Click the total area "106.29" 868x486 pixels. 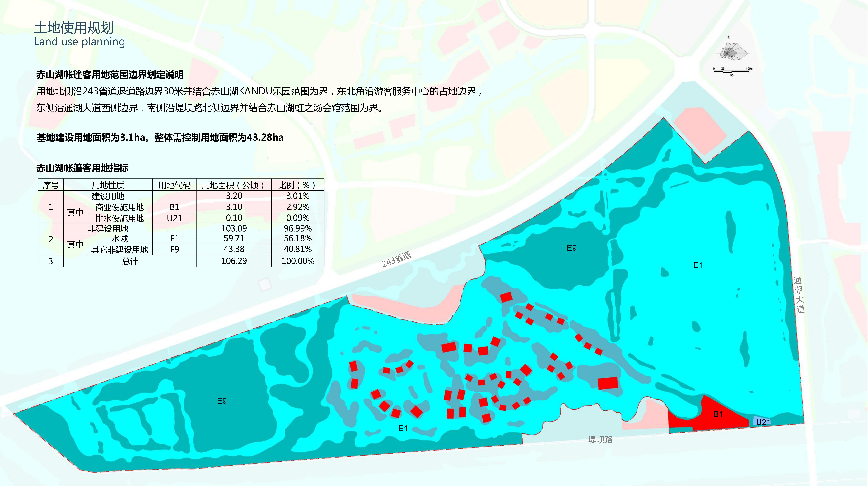[234, 261]
